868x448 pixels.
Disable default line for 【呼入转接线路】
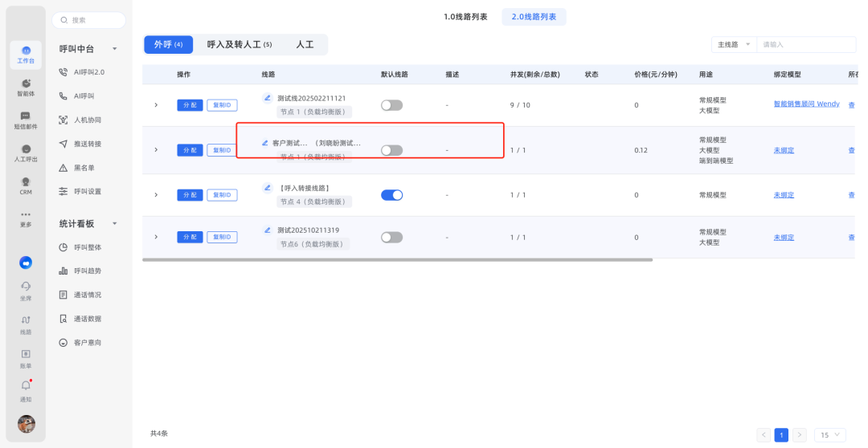391,195
